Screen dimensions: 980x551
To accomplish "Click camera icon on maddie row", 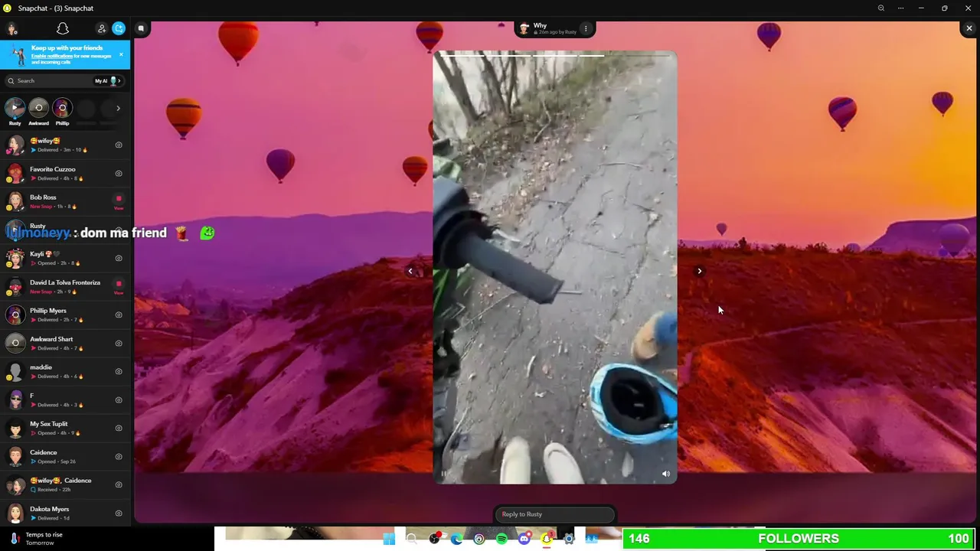I will pyautogui.click(x=119, y=371).
